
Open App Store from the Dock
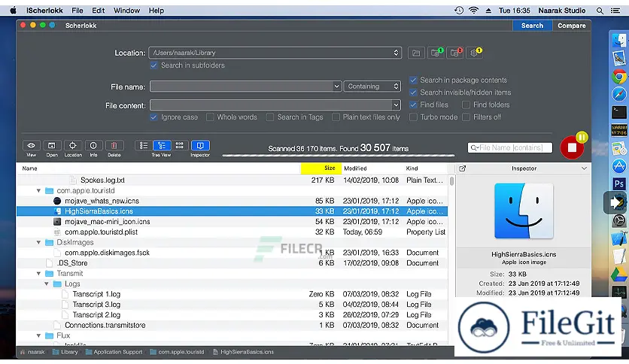[x=619, y=165]
